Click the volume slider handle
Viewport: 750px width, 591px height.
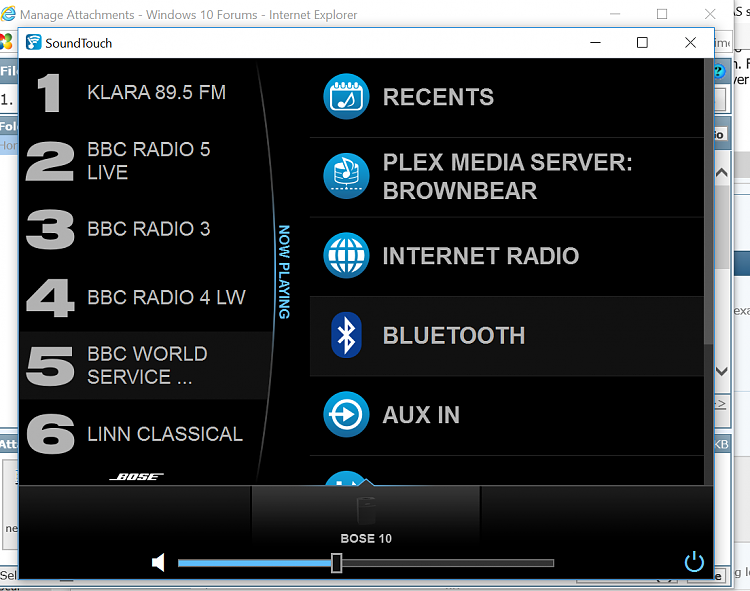[x=337, y=563]
